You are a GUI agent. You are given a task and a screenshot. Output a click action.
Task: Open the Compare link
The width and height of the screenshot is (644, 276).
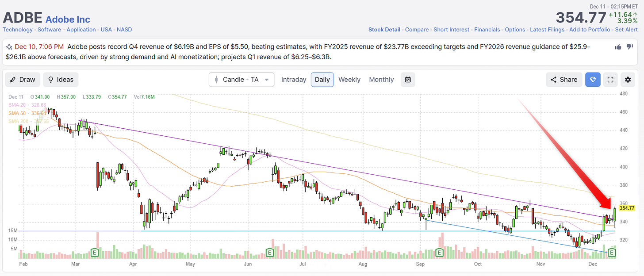417,30
